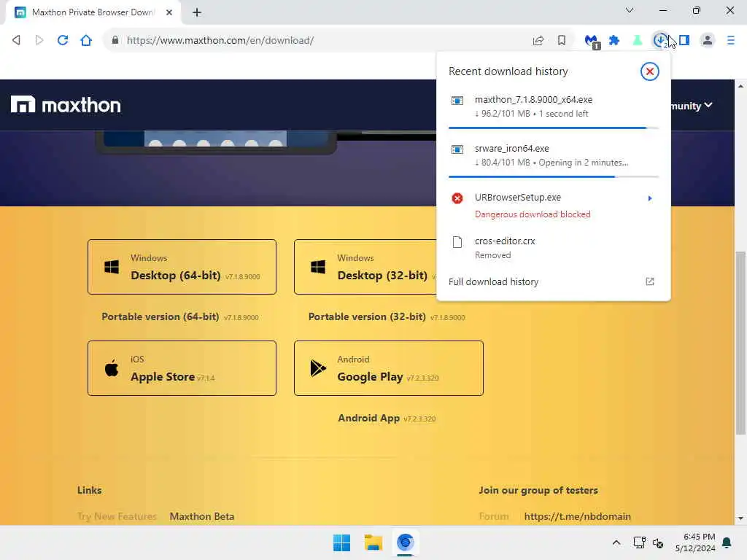747x560 pixels.
Task: Open tab search chevron dropdown
Action: click(630, 10)
